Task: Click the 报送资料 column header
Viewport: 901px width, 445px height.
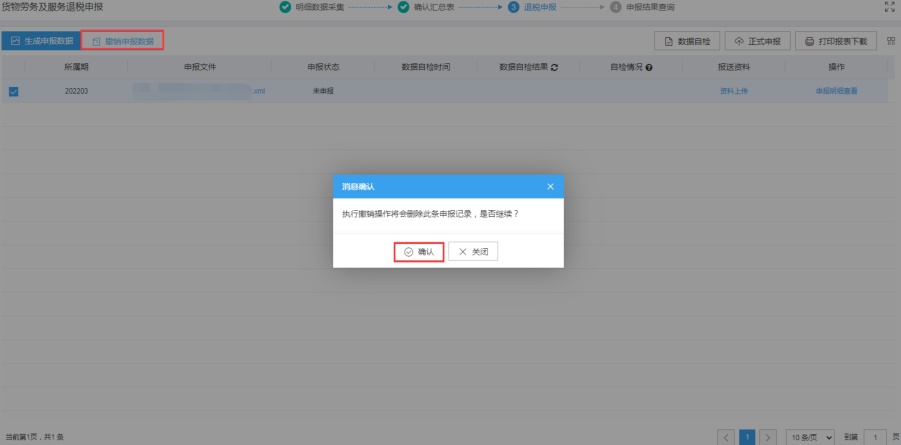Action: [x=734, y=67]
